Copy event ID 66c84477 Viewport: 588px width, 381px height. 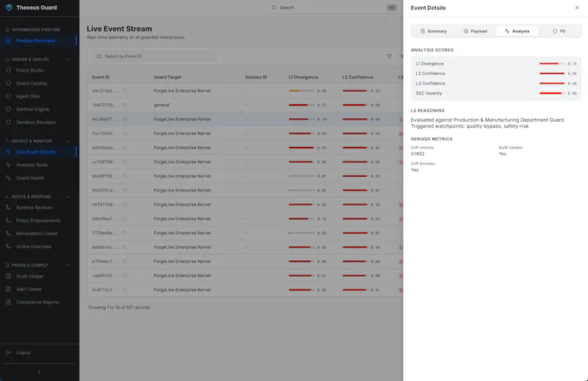pyautogui.click(x=125, y=119)
